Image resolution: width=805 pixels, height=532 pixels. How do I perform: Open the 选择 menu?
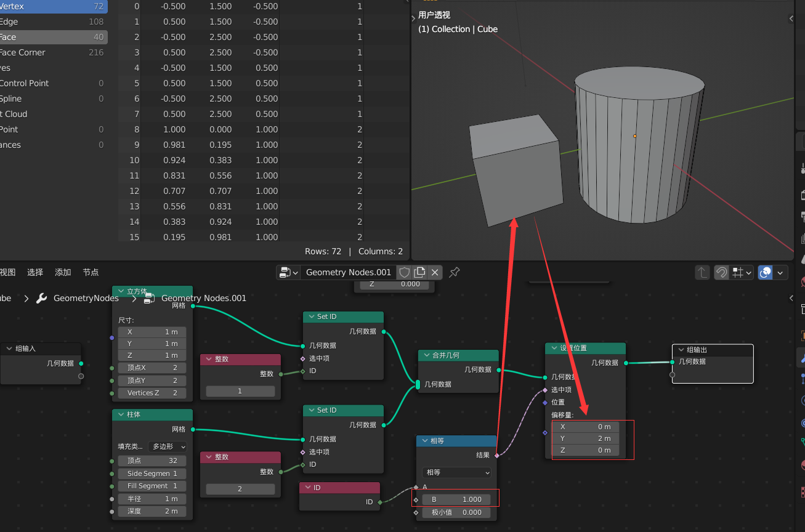[35, 272]
